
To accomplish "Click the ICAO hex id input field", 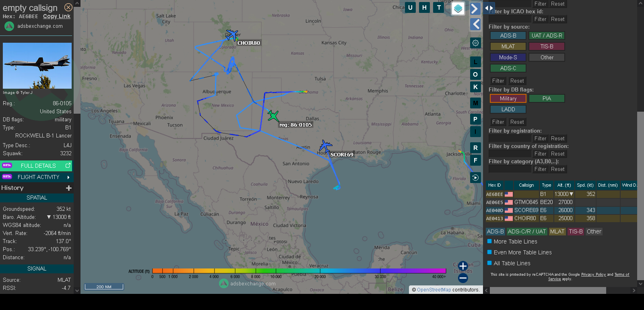I will 510,19.
